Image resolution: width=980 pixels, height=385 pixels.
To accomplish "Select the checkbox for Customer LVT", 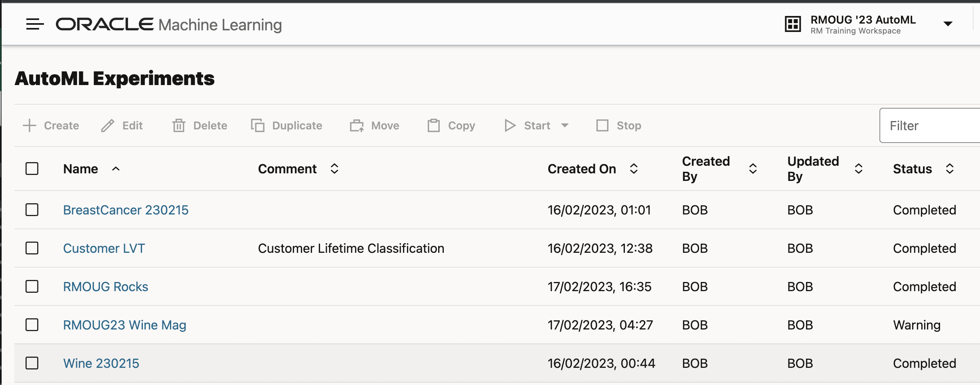I will coord(32,248).
